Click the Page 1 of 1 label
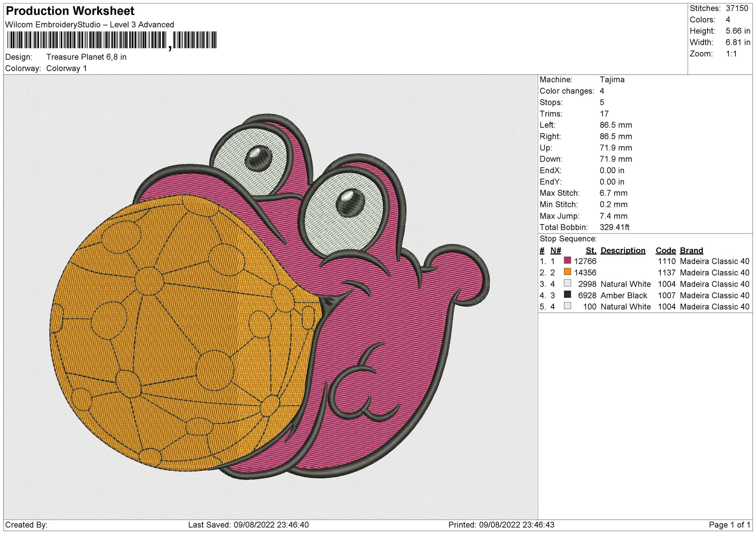Screen dimensions: 756x534 point(729,525)
